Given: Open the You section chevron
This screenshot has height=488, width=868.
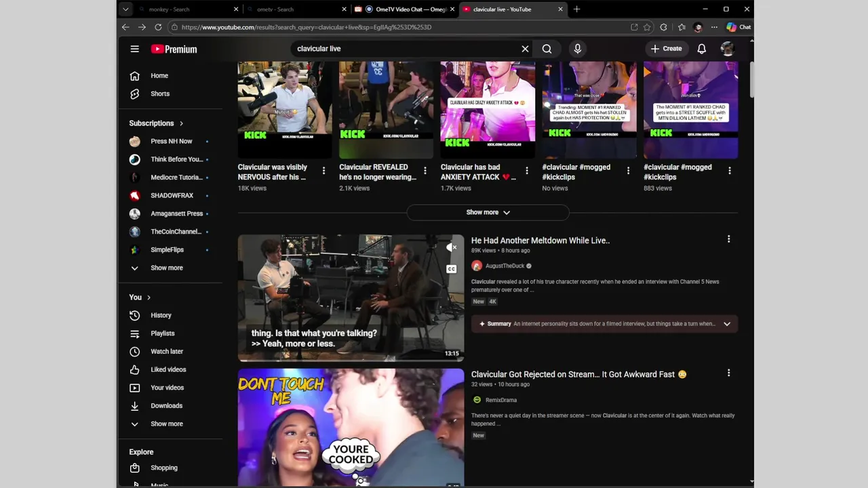Looking at the screenshot, I should [149, 298].
